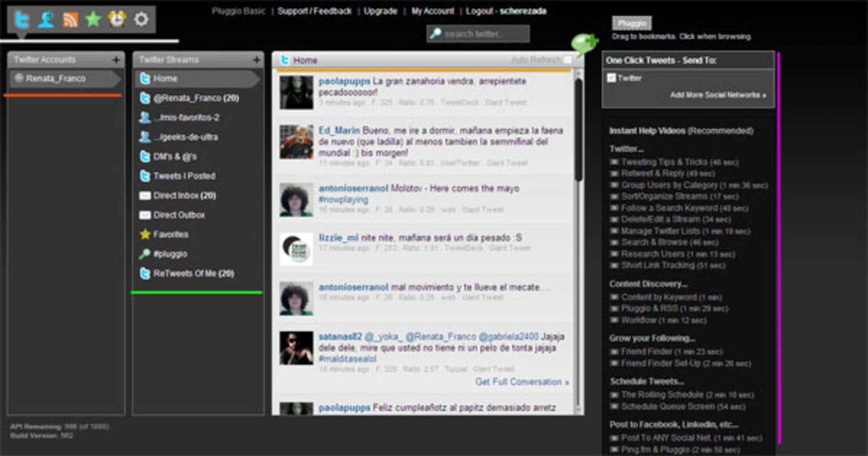The image size is (868, 456).
Task: Click the Direct Inbox envelope icon
Action: tap(145, 196)
